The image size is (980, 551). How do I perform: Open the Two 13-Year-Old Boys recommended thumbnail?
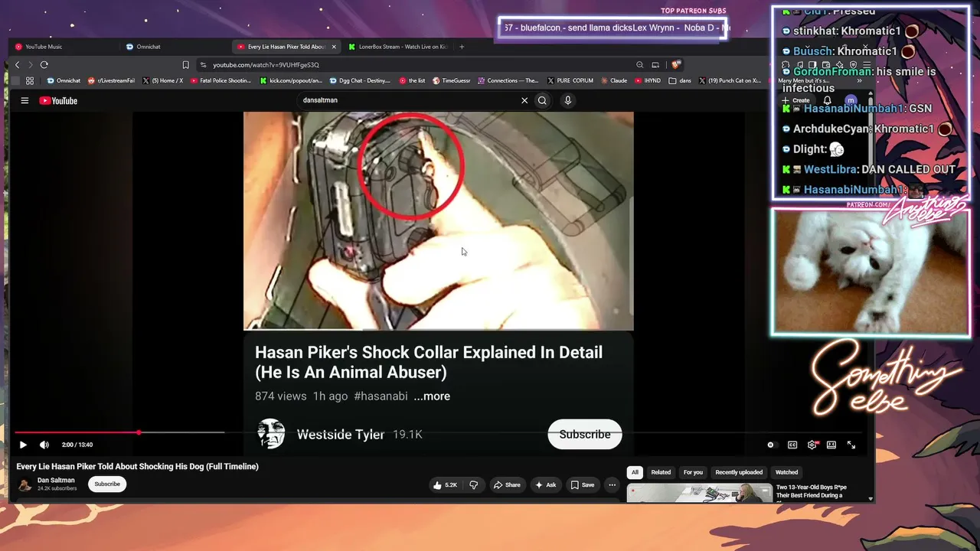click(699, 494)
